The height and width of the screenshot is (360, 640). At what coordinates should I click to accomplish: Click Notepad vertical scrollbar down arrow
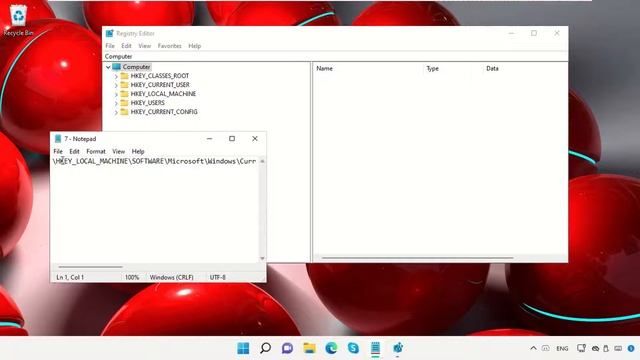pyautogui.click(x=262, y=258)
